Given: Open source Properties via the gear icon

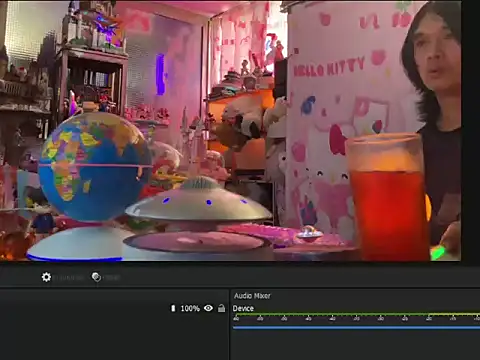Looking at the screenshot, I should click(x=46, y=277).
